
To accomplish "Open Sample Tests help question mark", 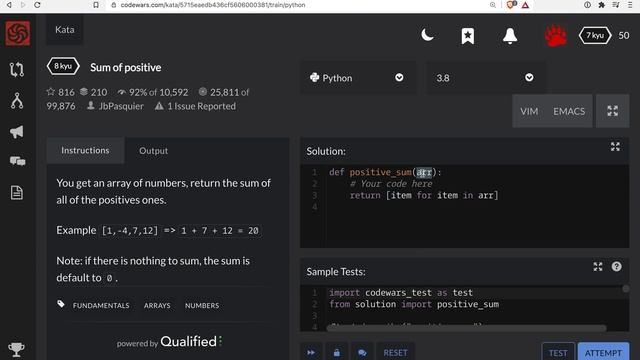I will pyautogui.click(x=616, y=267).
